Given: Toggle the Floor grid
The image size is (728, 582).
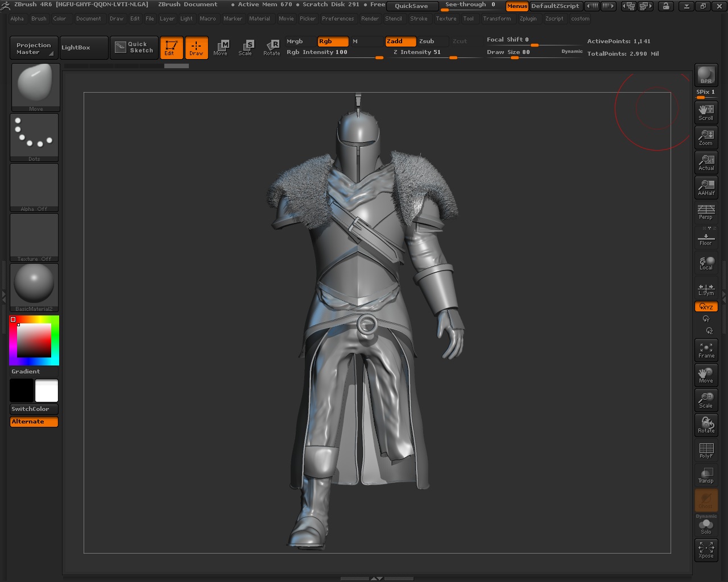Looking at the screenshot, I should tap(706, 237).
